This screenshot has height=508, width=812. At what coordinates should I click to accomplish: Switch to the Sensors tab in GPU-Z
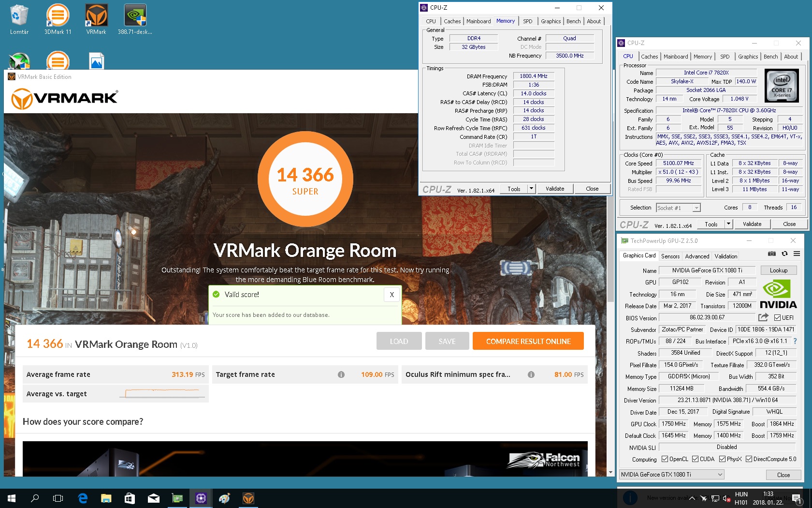coord(670,256)
